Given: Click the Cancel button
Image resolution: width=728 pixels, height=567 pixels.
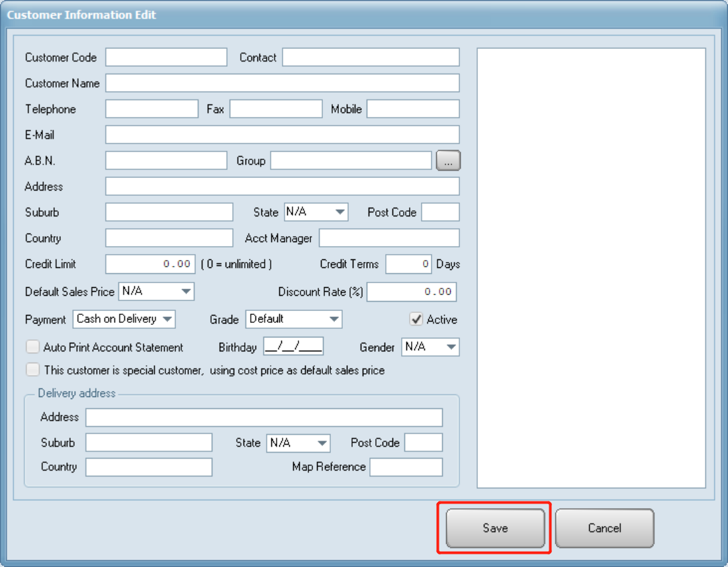Looking at the screenshot, I should (x=604, y=527).
